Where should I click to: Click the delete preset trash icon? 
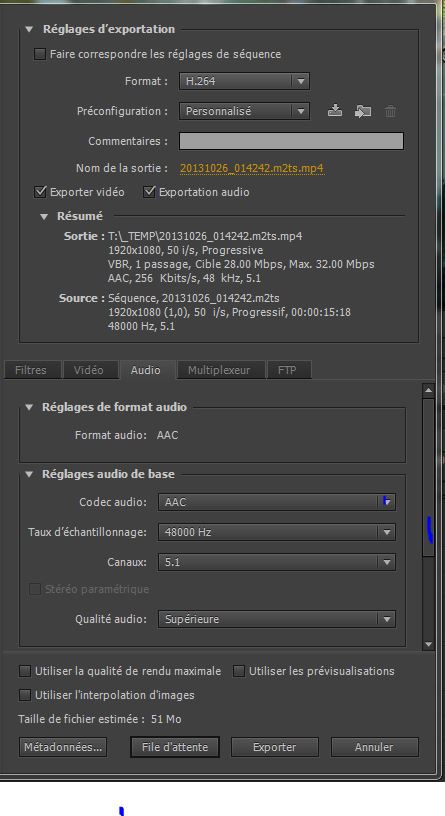[x=390, y=111]
